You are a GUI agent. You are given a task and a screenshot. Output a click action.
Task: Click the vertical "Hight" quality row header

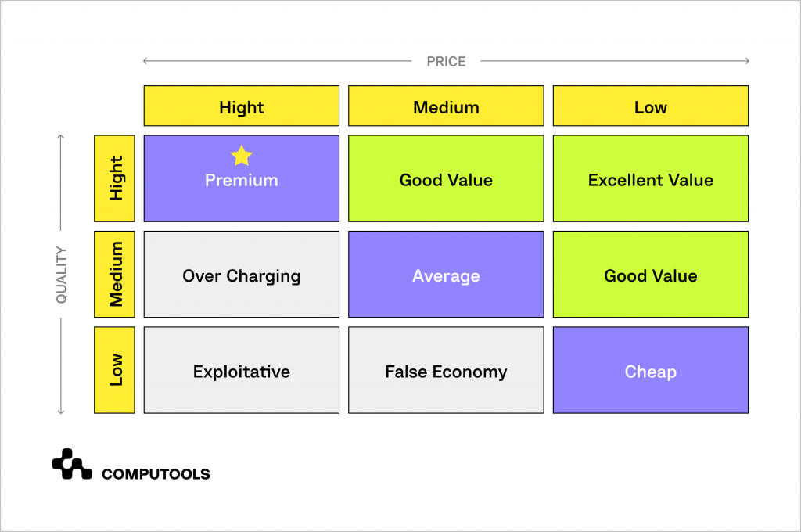pos(114,178)
